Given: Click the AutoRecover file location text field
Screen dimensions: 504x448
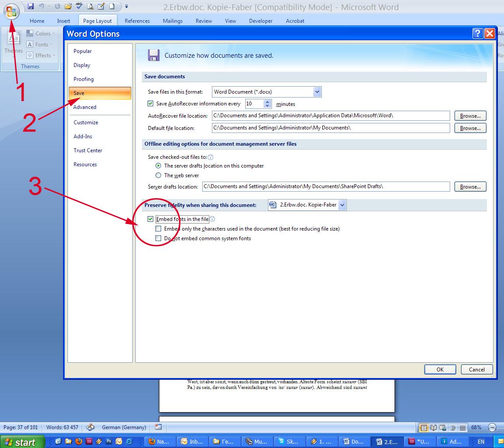Looking at the screenshot, I should [x=331, y=115].
